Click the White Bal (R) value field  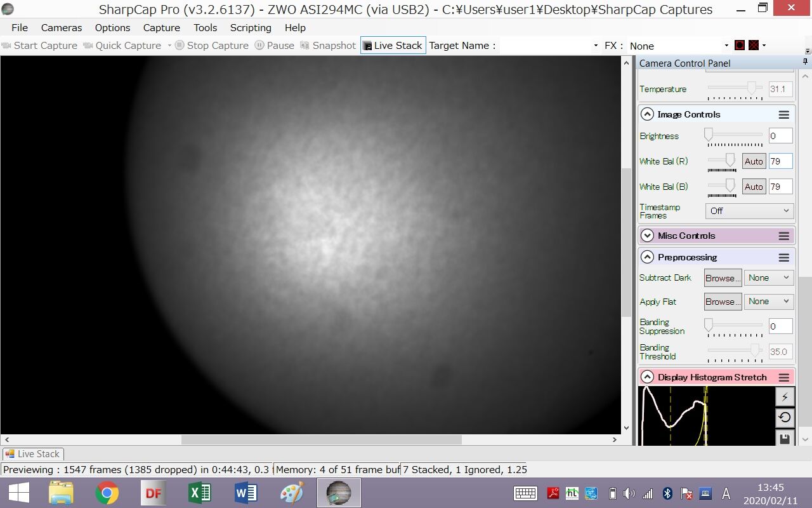(x=780, y=161)
